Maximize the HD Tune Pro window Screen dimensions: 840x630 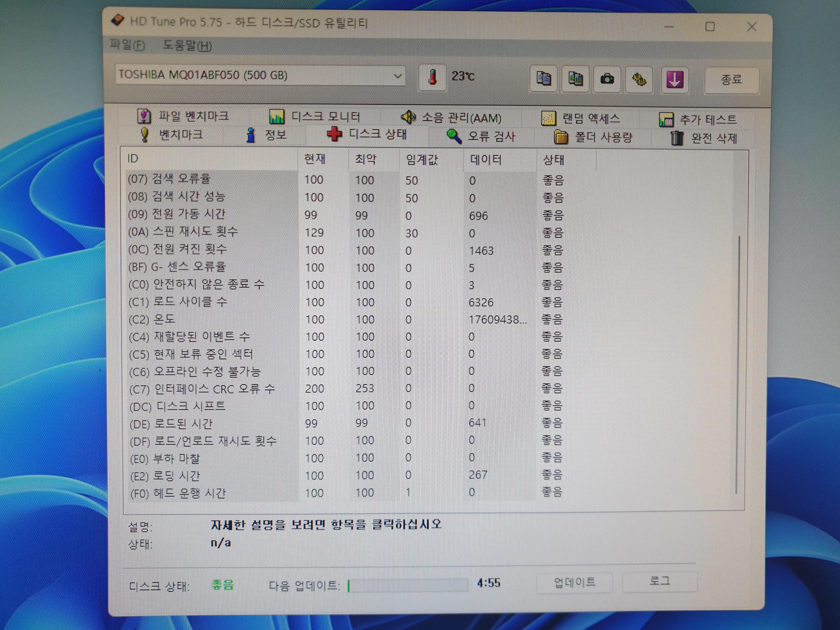[710, 27]
